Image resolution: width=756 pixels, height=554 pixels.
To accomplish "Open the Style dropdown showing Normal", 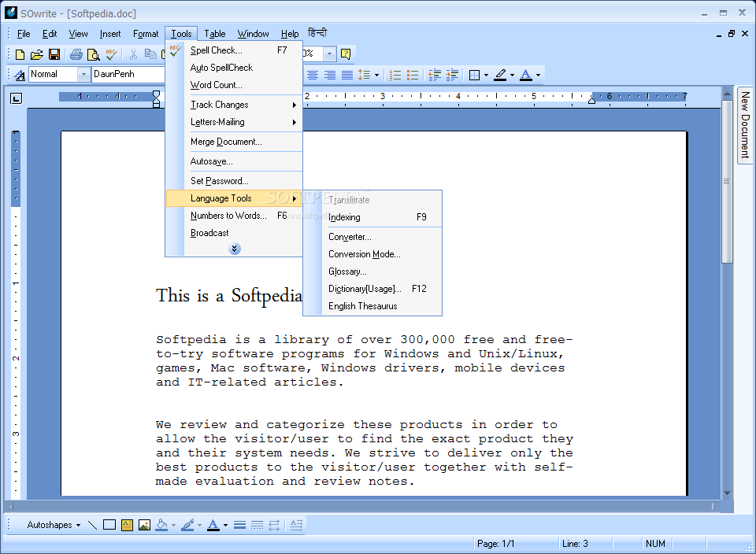I will click(83, 74).
